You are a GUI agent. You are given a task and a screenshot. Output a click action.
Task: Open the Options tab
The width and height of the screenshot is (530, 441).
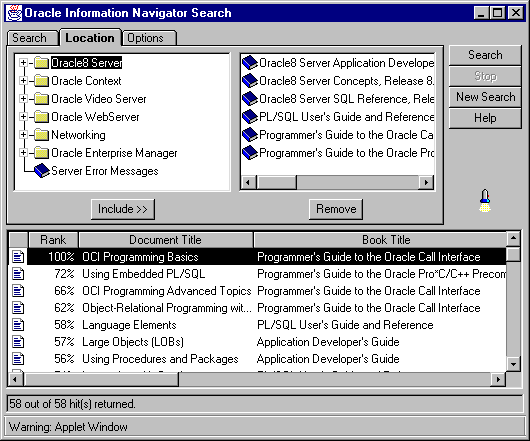(x=149, y=38)
